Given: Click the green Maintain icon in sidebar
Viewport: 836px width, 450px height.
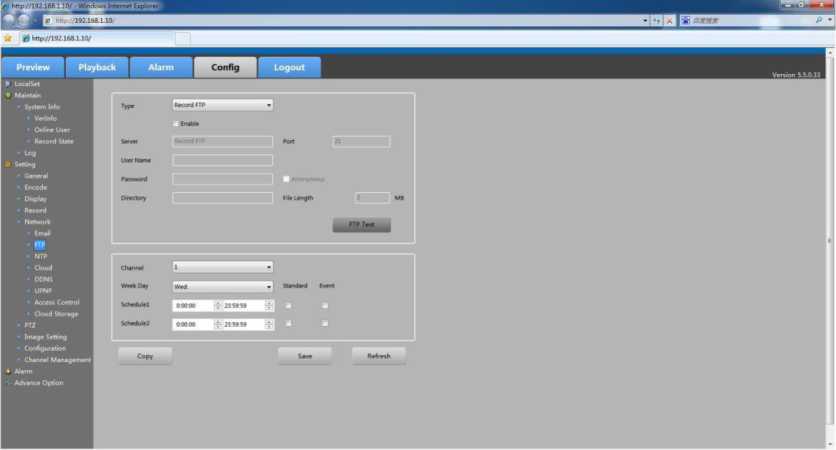Looking at the screenshot, I should click(8, 95).
